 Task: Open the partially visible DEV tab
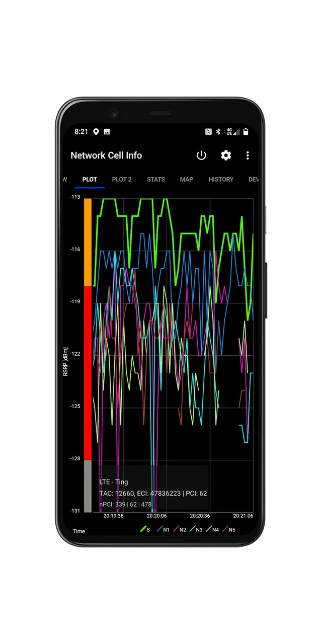(x=254, y=179)
